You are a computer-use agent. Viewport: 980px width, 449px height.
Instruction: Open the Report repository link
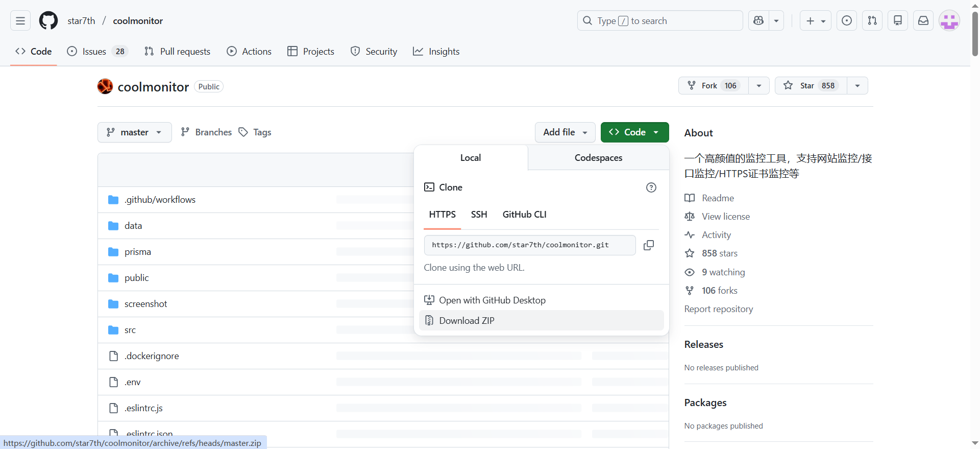pyautogui.click(x=718, y=309)
